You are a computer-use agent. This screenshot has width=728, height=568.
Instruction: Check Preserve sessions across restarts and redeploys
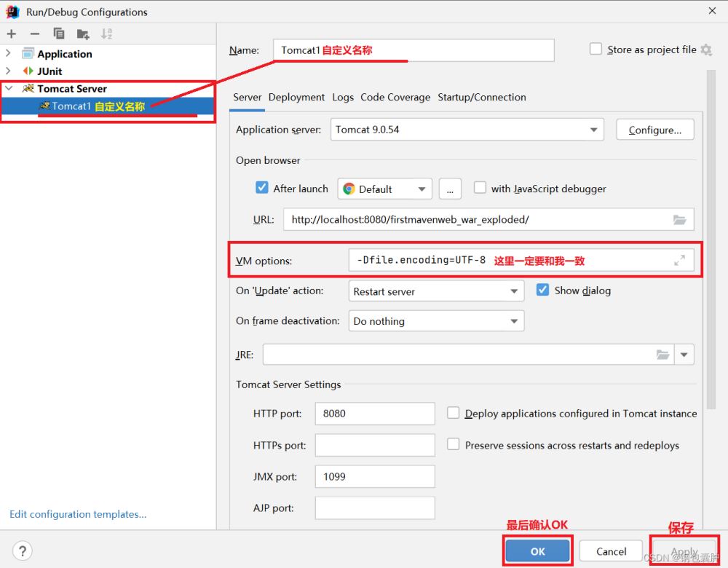tap(453, 444)
